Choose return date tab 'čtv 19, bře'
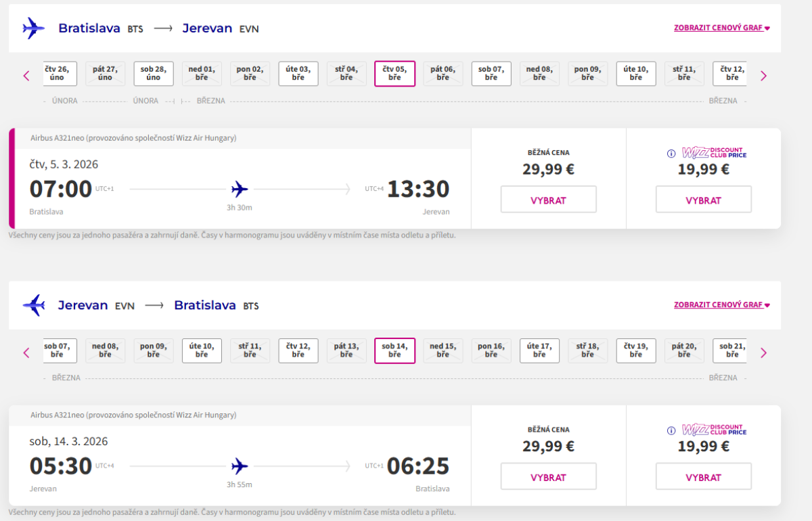 (635, 350)
